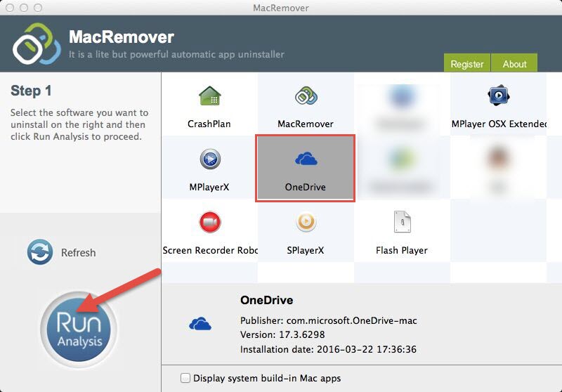Pick the SPlayerX app icon

306,222
